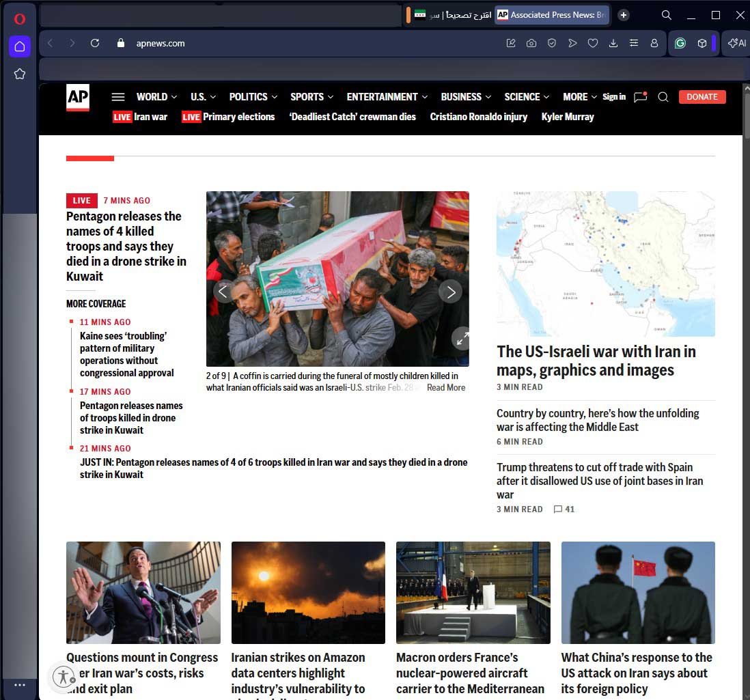Open the Opera AI assistant button

click(737, 43)
